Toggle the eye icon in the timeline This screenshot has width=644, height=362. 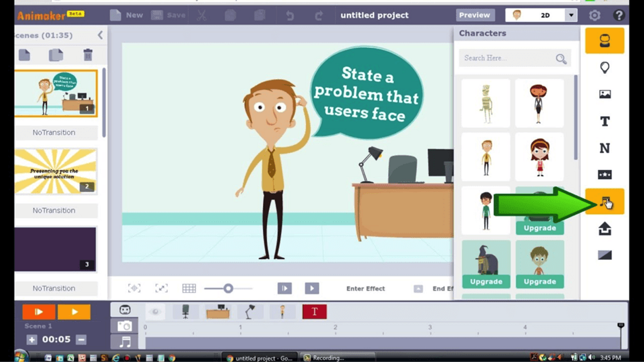155,312
